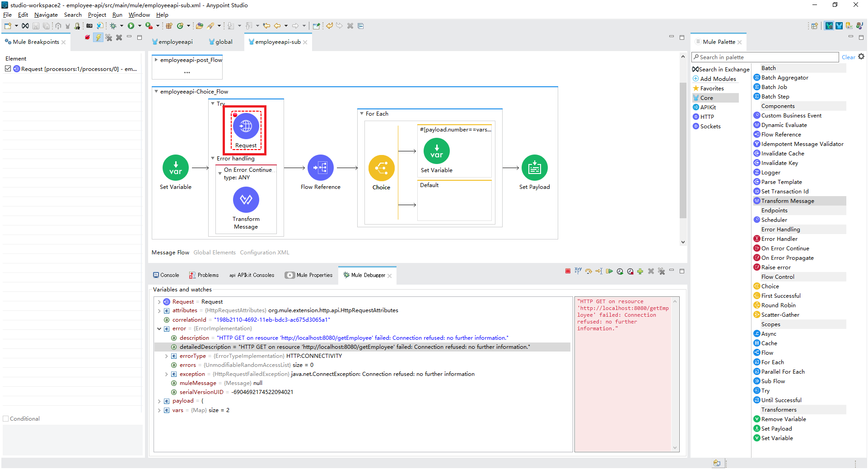Remove all breakpoints double-X icon
The image size is (868, 469).
109,38
